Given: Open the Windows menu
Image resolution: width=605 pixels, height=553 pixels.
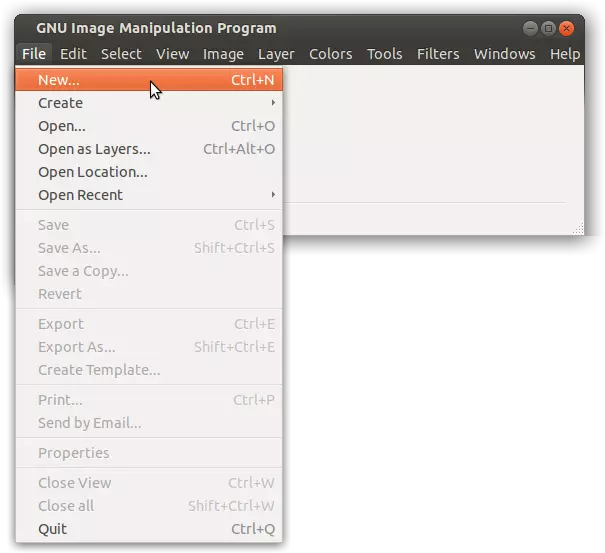Looking at the screenshot, I should click(505, 54).
